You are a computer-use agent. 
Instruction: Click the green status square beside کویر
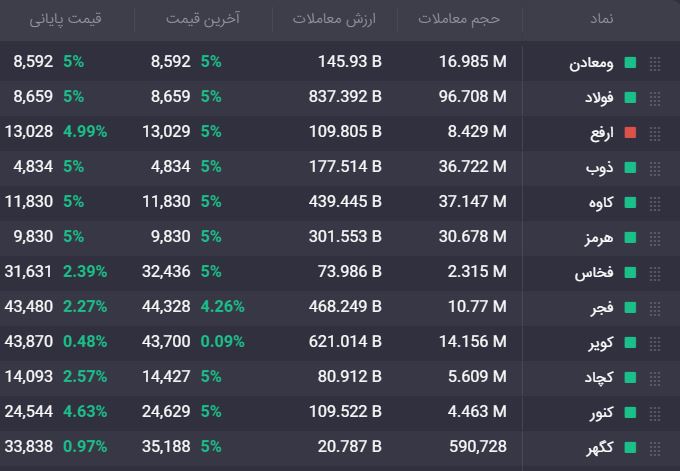[x=630, y=343]
